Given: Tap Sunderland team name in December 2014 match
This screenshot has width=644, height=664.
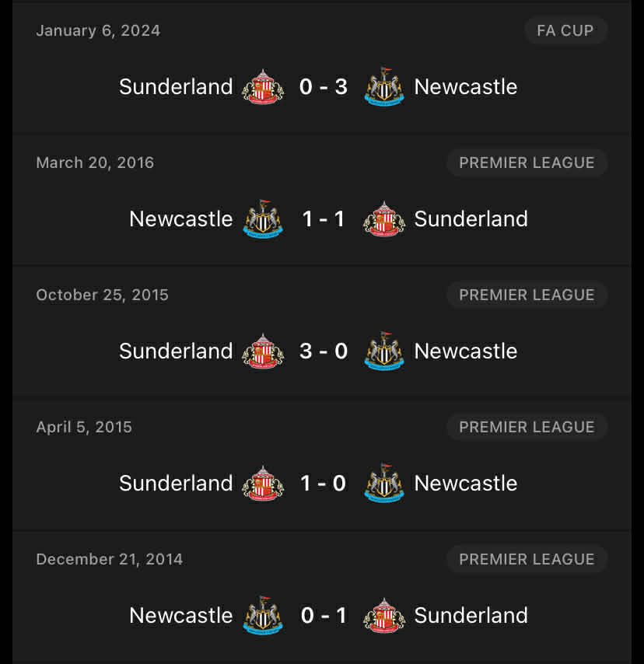Looking at the screenshot, I should pyautogui.click(x=471, y=616).
